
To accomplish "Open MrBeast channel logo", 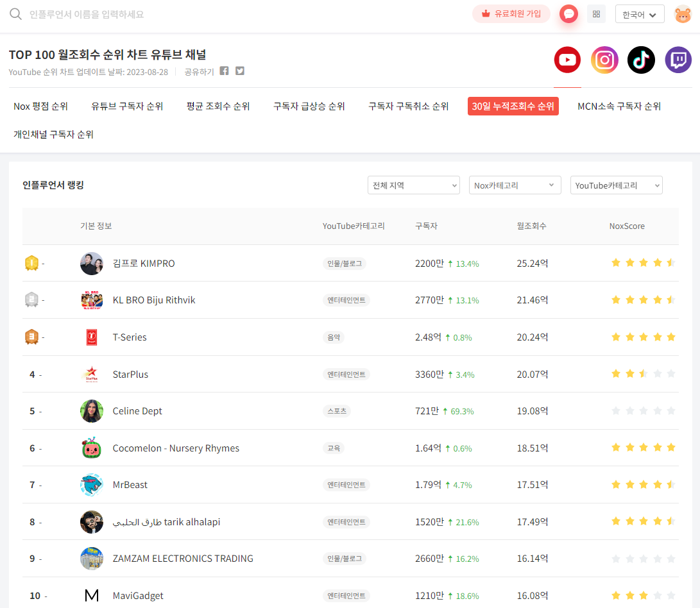I will [92, 485].
